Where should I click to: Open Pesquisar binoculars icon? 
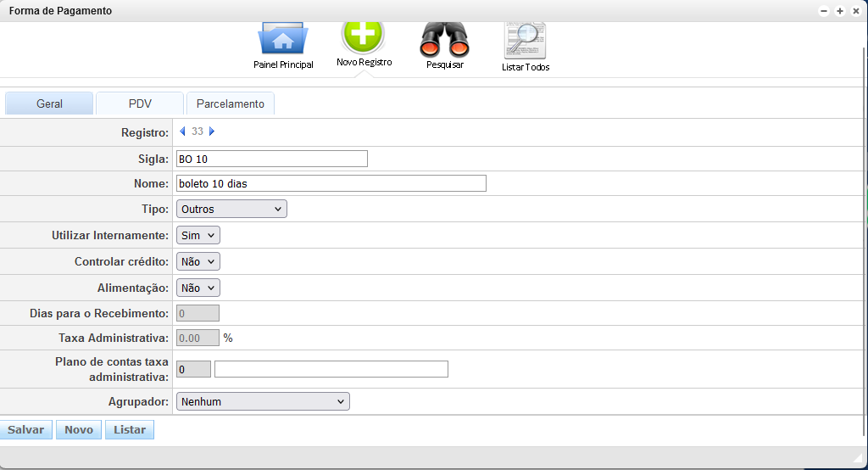tap(444, 39)
